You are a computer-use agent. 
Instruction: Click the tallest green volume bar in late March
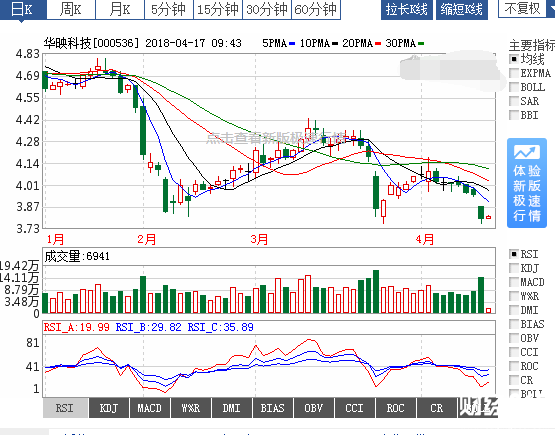(376, 292)
